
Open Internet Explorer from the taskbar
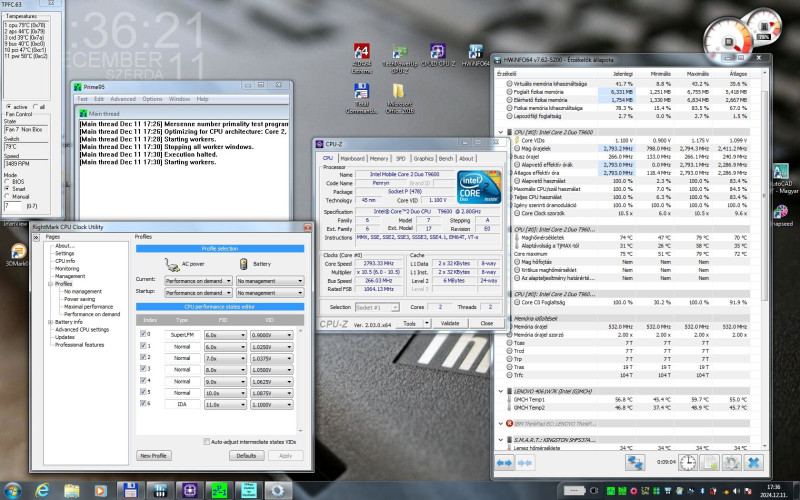(x=42, y=490)
